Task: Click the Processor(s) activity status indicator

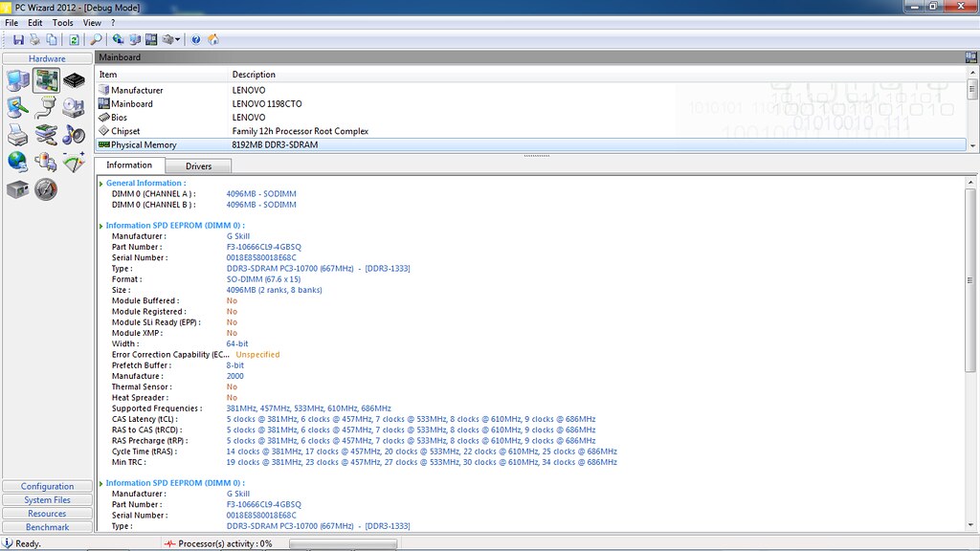Action: pos(218,543)
